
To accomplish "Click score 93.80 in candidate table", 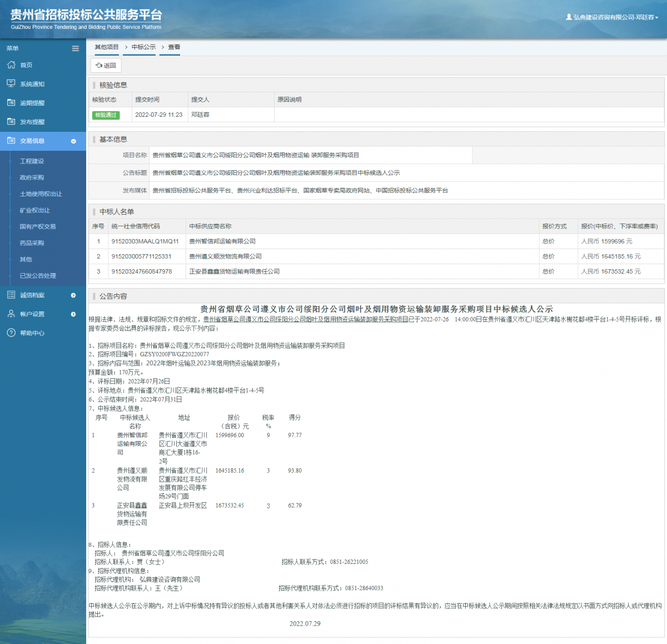I will 295,470.
